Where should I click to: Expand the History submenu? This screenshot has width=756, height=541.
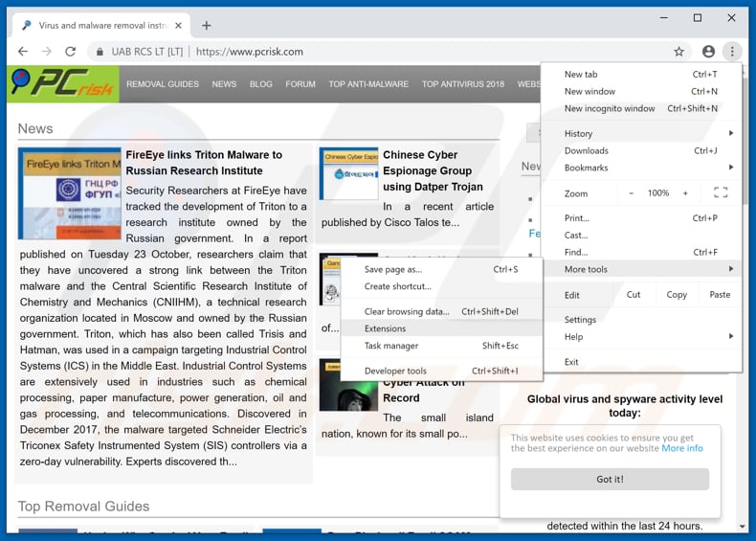[642, 133]
